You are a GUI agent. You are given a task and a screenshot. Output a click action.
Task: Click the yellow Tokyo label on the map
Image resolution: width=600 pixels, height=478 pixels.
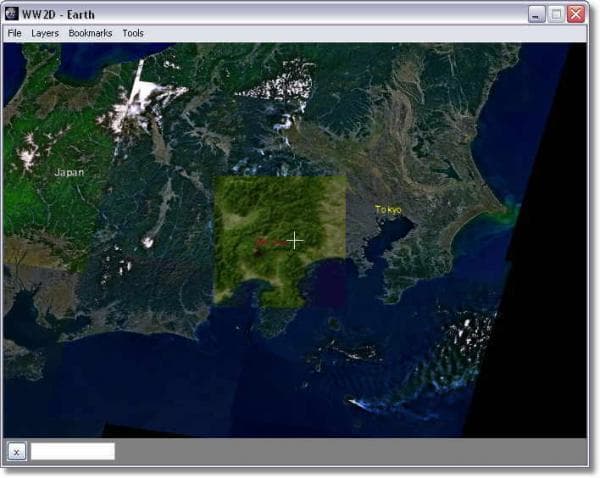click(x=388, y=210)
